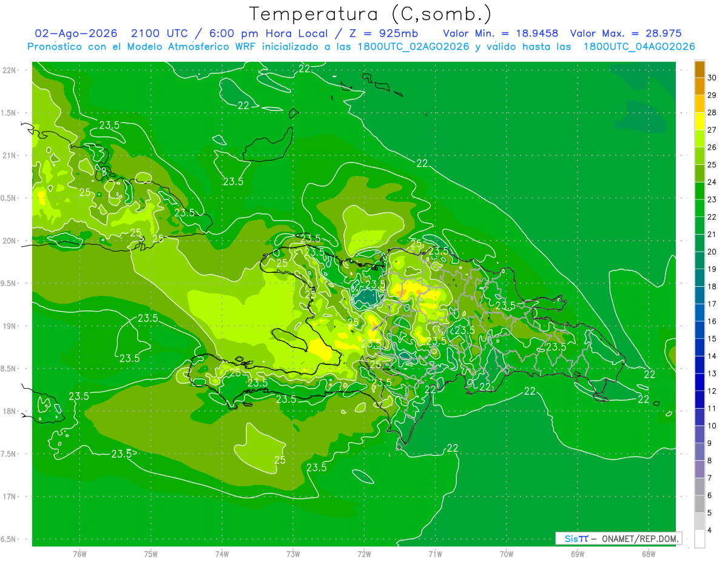Click the "20N" latitude axis label

click(10, 241)
